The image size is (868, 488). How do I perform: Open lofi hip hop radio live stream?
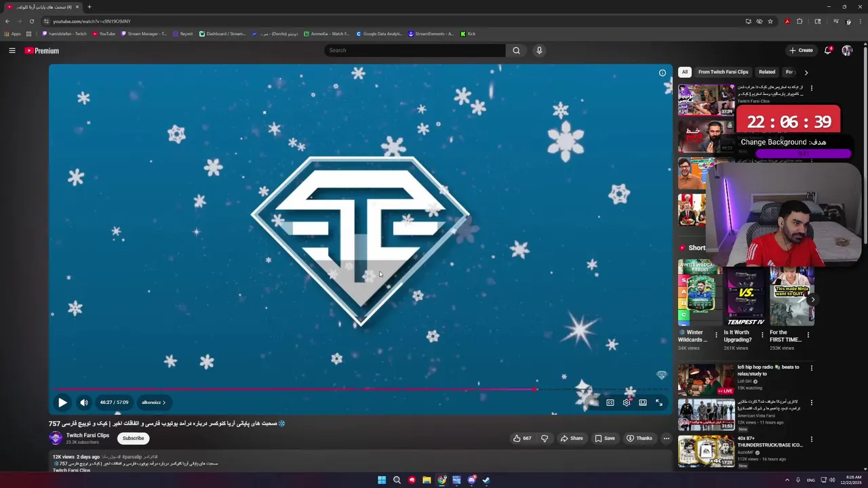coord(706,380)
